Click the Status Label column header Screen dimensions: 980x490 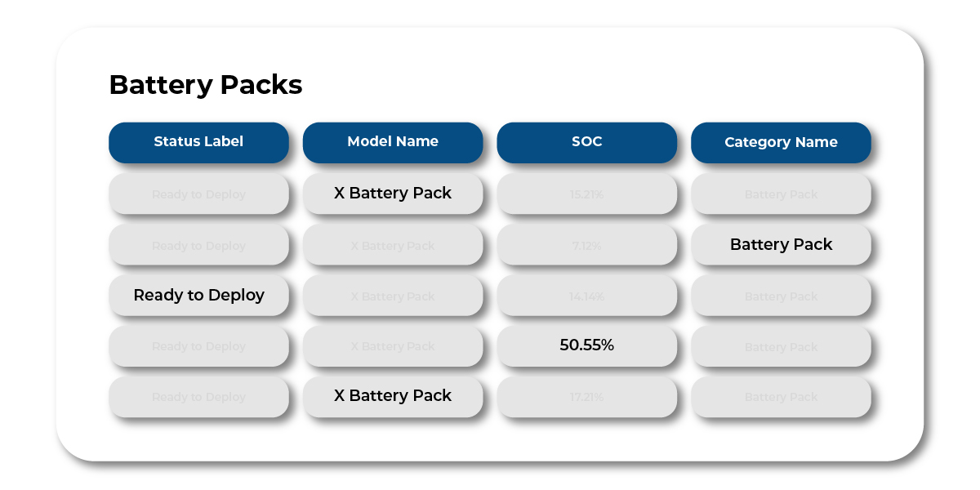[x=198, y=142]
